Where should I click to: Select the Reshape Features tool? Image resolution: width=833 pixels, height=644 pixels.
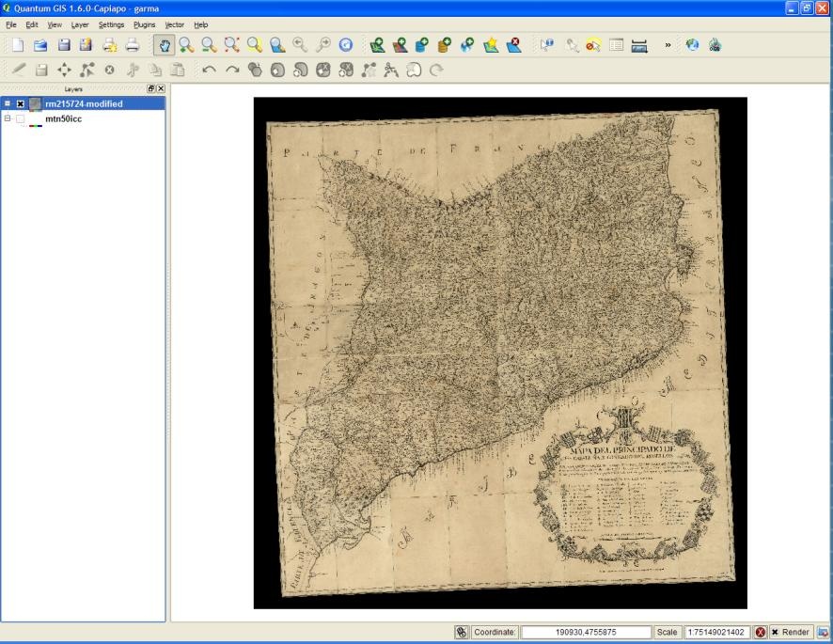coord(369,70)
